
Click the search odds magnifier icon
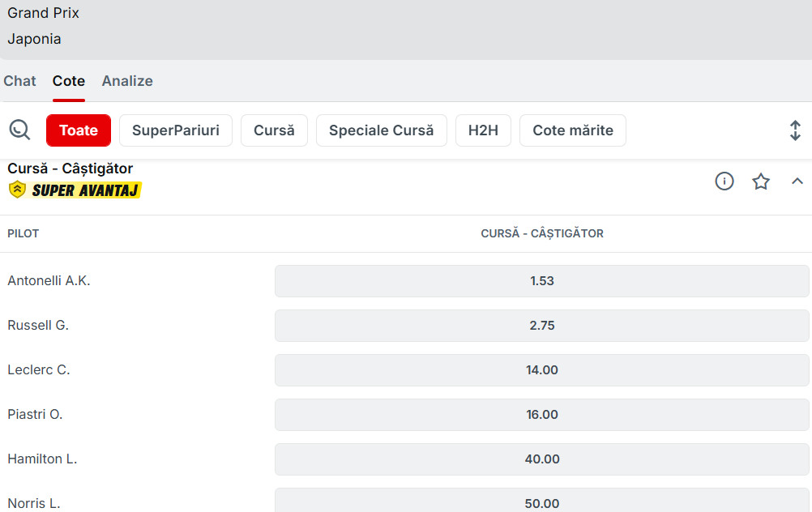tap(19, 130)
